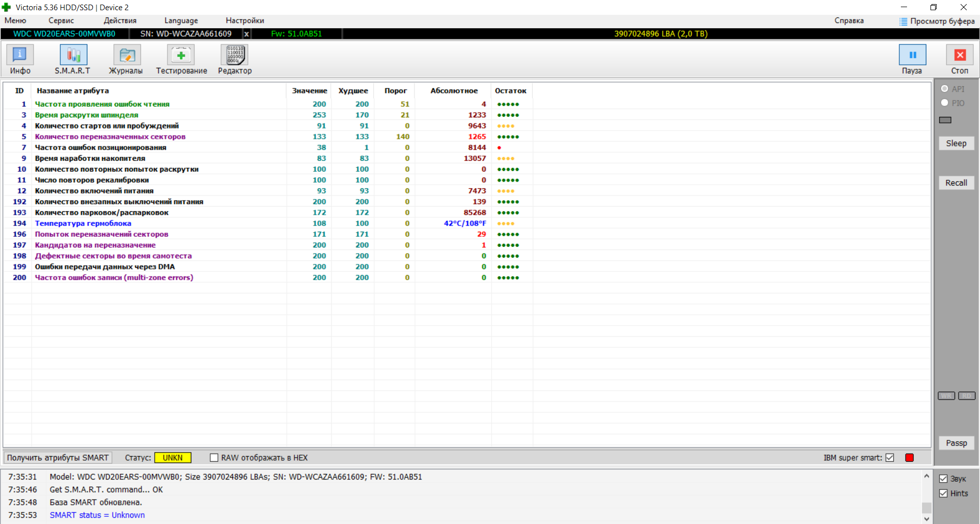
Task: Open the Редактор editor icon
Action: pos(235,55)
